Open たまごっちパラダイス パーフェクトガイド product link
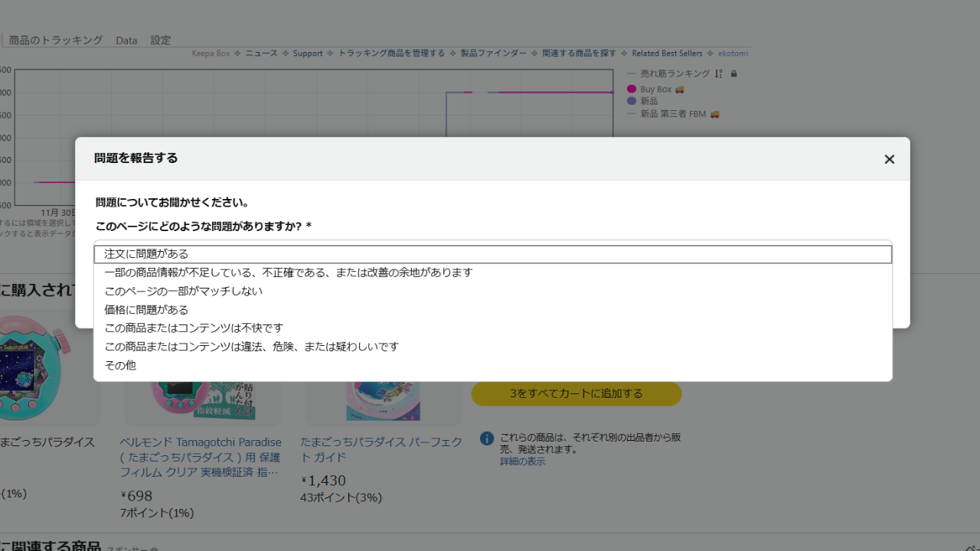The height and width of the screenshot is (551, 980). tap(381, 449)
